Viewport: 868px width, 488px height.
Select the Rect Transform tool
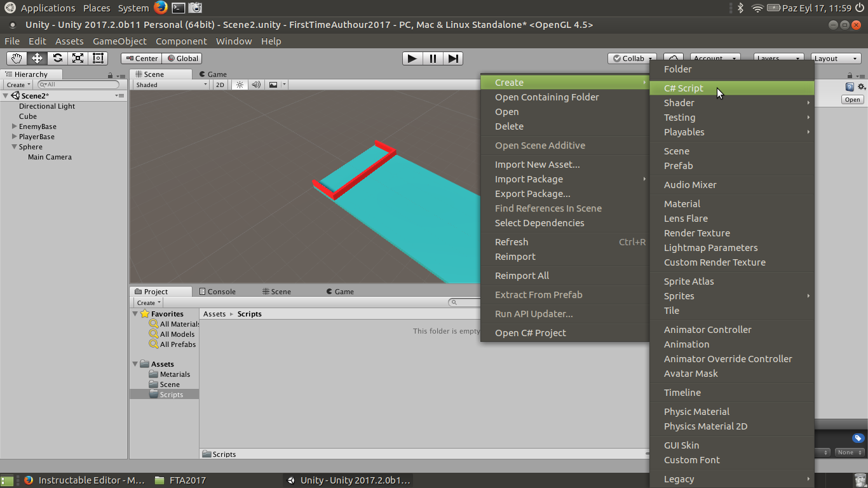point(98,58)
